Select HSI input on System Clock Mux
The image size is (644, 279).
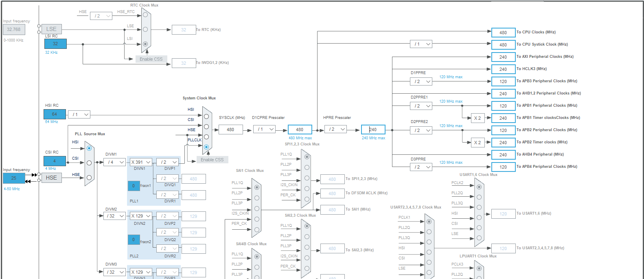206,116
